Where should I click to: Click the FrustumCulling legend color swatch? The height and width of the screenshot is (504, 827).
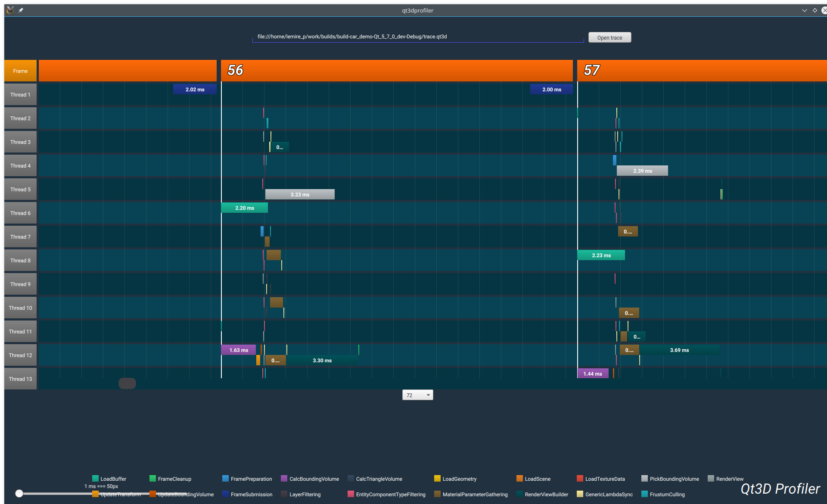coord(644,494)
